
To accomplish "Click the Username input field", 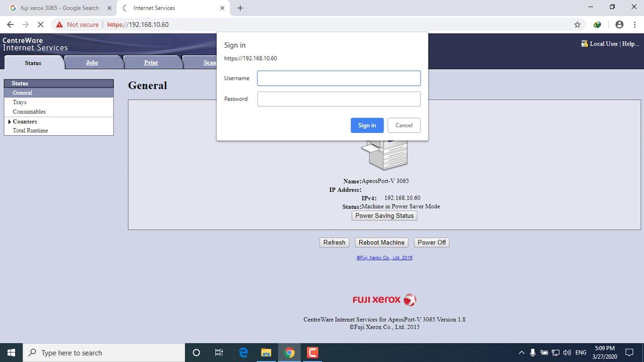I will (339, 78).
